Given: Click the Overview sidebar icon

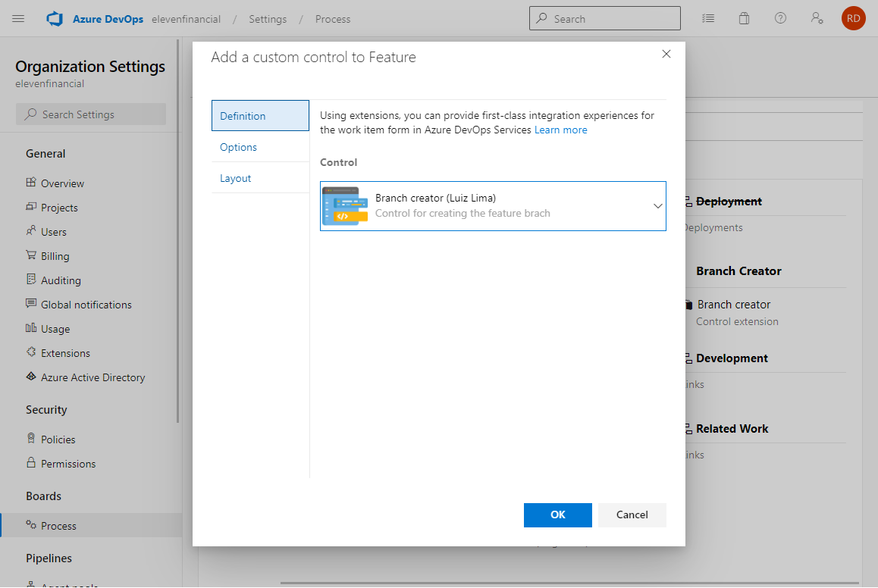Looking at the screenshot, I should pyautogui.click(x=31, y=183).
